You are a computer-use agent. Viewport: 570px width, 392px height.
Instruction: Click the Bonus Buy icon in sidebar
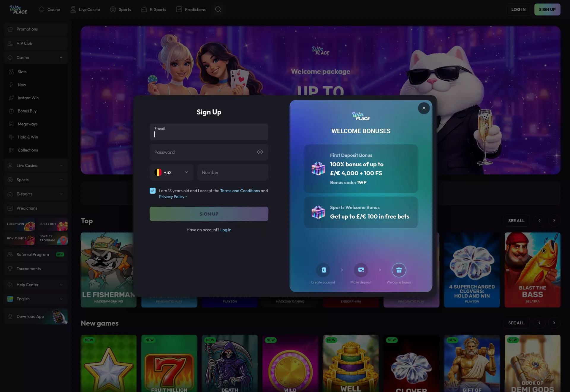coord(11,111)
